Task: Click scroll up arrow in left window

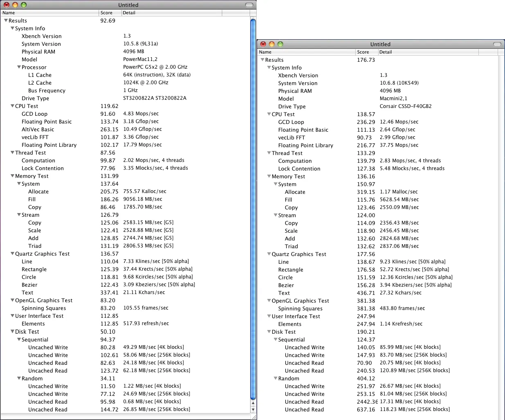Action: pyautogui.click(x=253, y=403)
